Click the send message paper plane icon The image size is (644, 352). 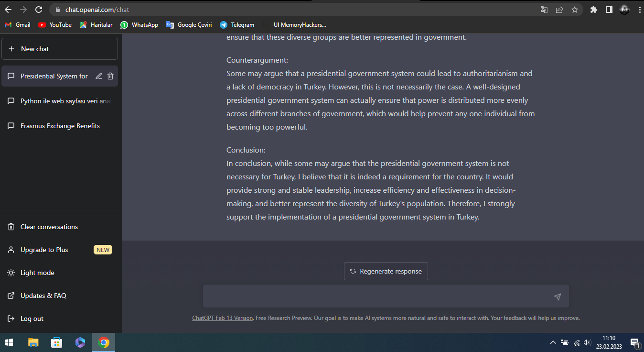[558, 297]
